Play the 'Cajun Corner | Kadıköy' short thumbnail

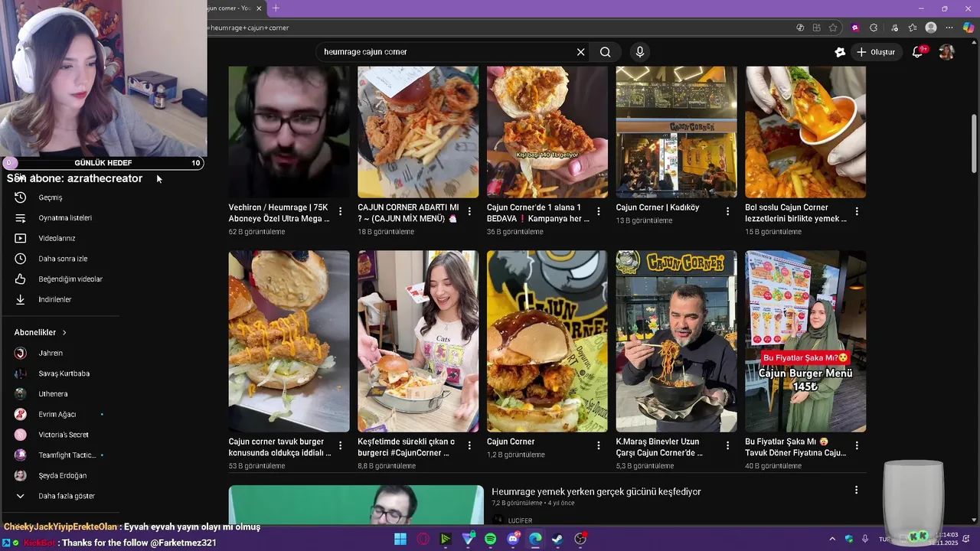pos(676,132)
